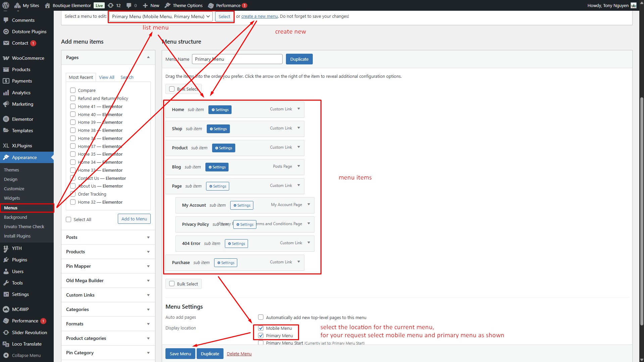Expand Pin Mapper accordion section
This screenshot has height=362, width=644.
148,266
